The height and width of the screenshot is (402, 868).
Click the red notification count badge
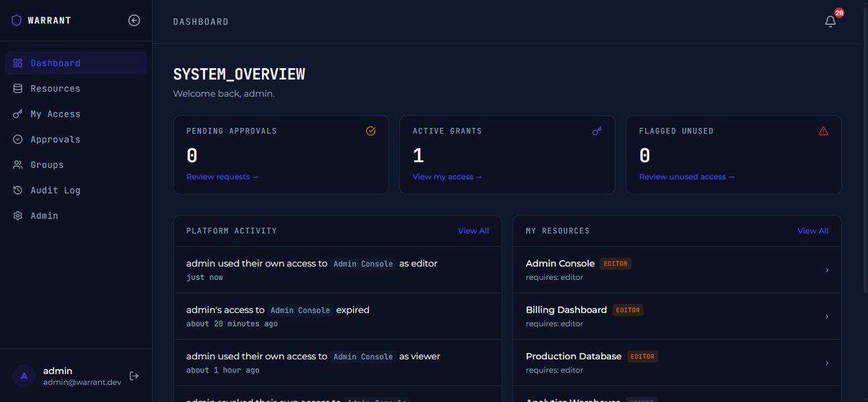pyautogui.click(x=839, y=13)
